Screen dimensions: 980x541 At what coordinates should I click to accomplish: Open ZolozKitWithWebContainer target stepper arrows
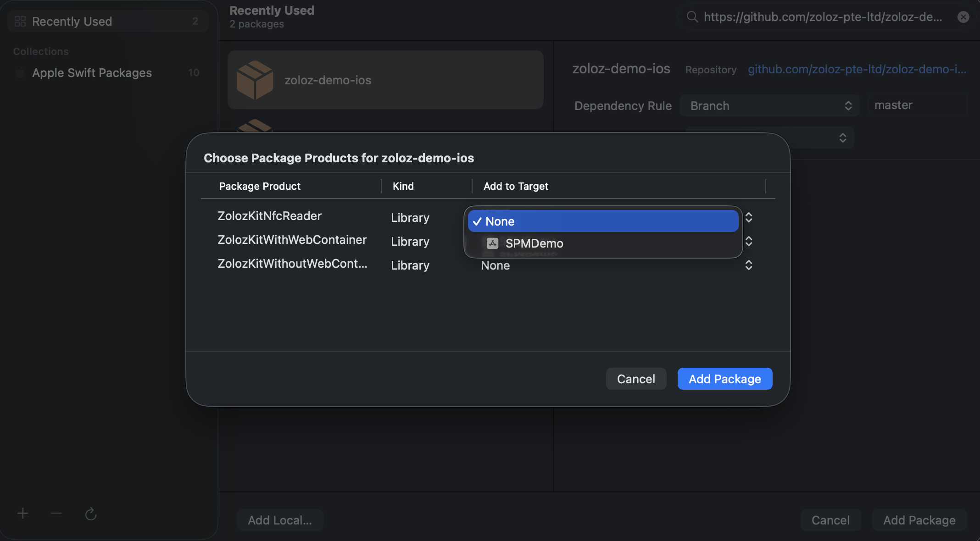click(x=748, y=241)
